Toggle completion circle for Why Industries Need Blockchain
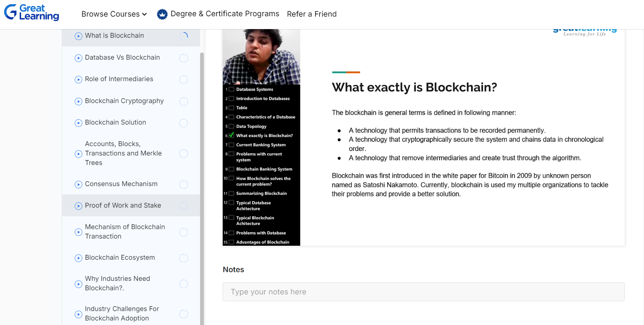The image size is (644, 325). [x=184, y=284]
